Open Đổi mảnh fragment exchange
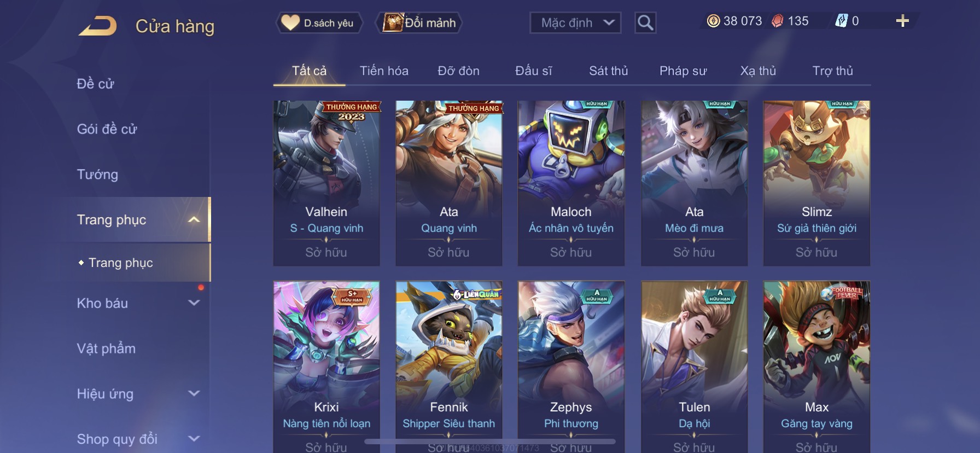Viewport: 980px width, 453px height. (419, 23)
